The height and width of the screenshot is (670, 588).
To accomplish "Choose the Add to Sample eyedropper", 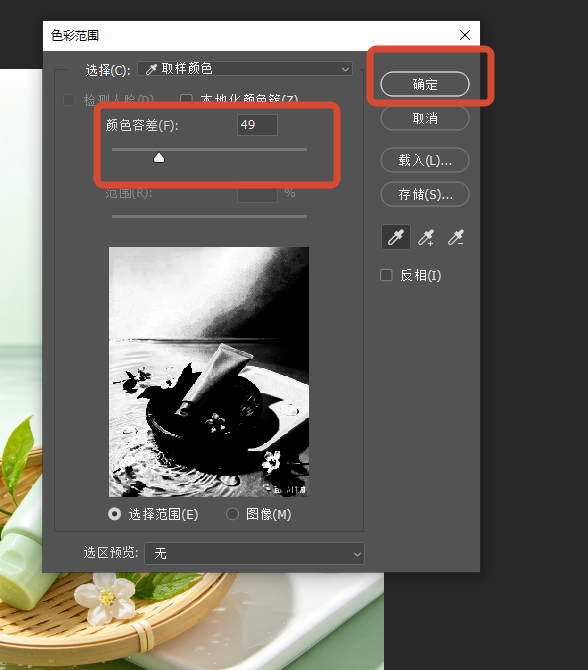I will [426, 237].
